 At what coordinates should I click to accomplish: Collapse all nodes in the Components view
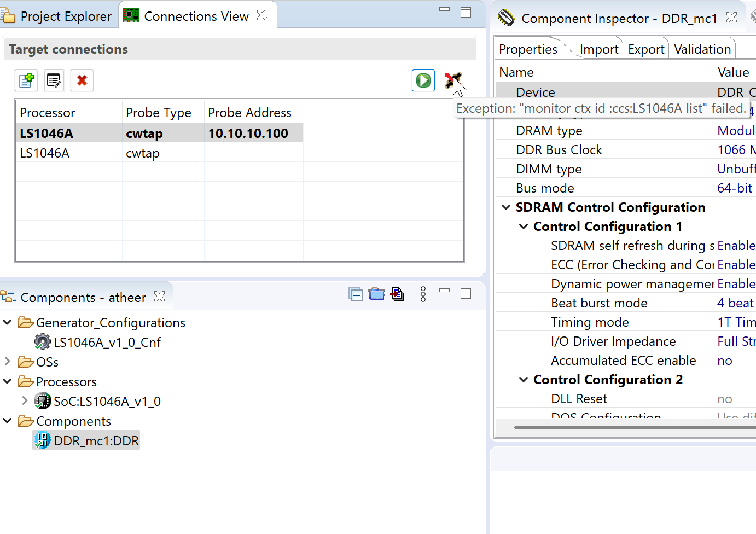point(356,294)
